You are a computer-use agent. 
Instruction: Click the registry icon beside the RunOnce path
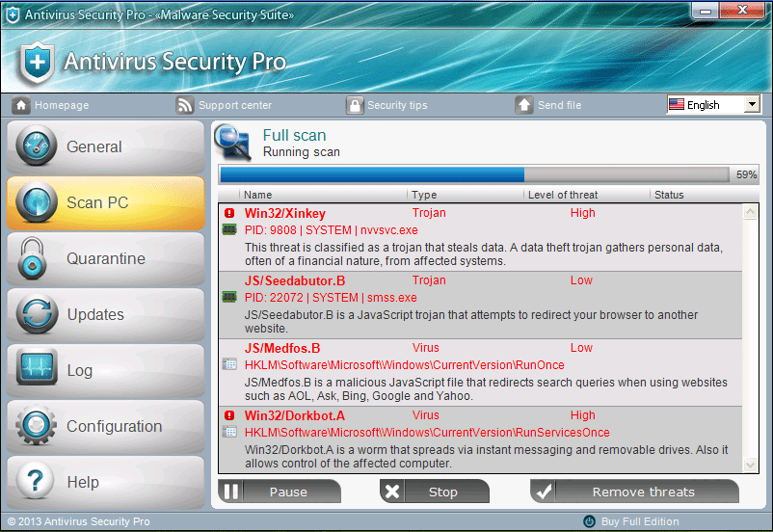click(229, 364)
